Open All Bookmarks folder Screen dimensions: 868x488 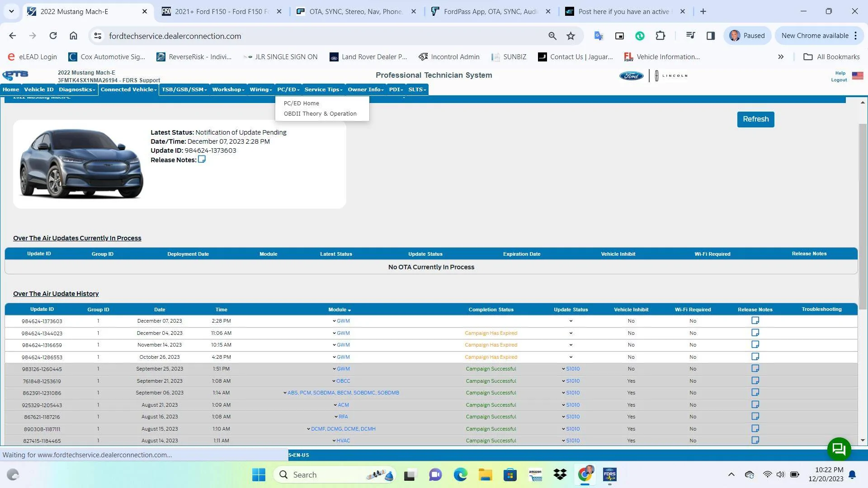831,57
